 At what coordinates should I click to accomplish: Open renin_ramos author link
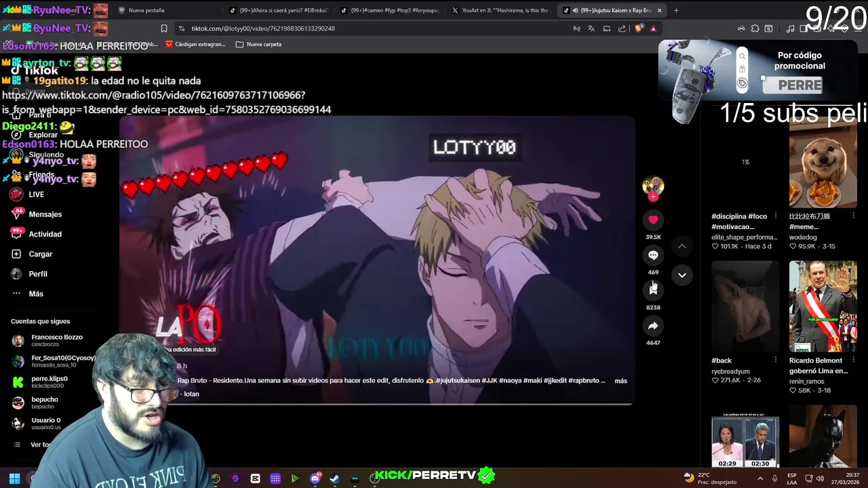(806, 382)
